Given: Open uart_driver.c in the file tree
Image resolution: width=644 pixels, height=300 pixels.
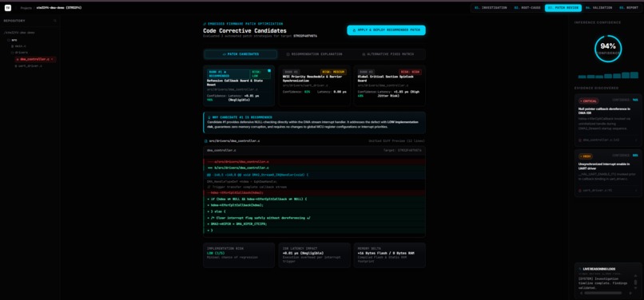Looking at the screenshot, I should [x=29, y=65].
